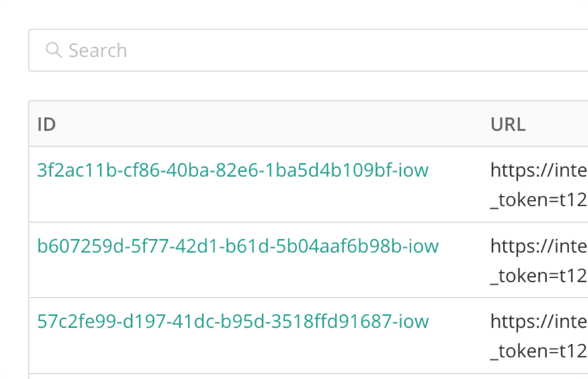
Task: Click the magnifying glass search icon
Action: point(54,50)
